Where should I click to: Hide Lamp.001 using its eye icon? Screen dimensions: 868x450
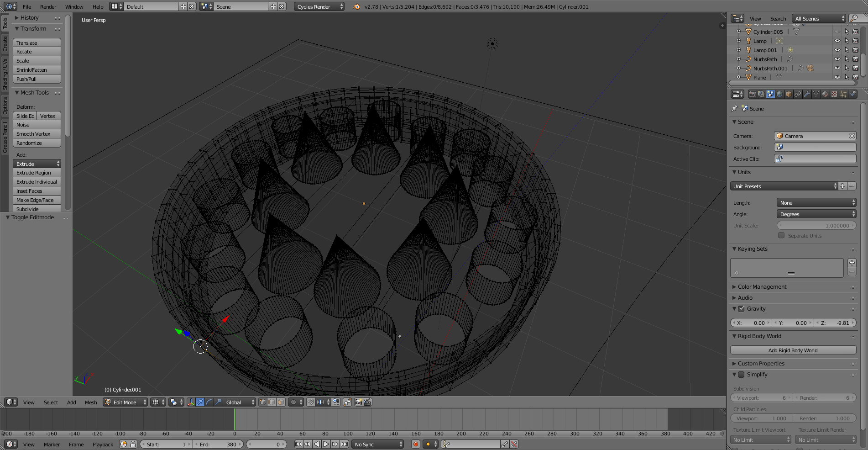(x=837, y=50)
